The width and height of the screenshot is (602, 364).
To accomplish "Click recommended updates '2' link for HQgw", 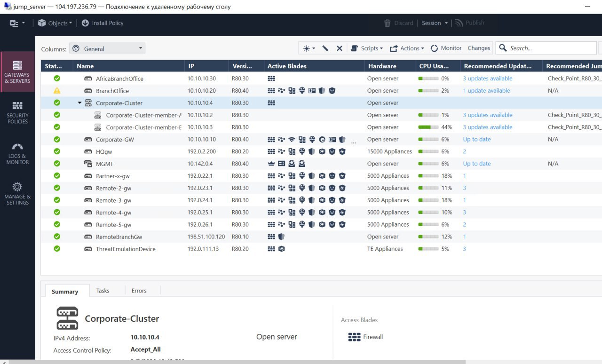I will 464,151.
